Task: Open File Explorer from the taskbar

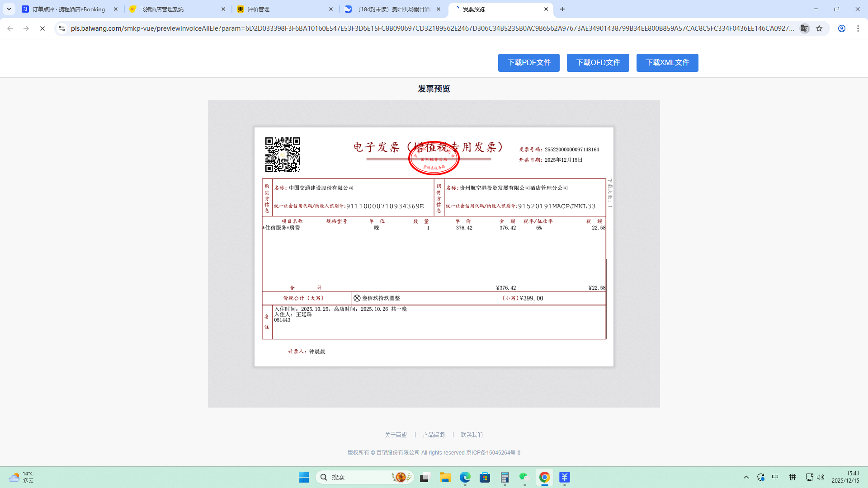Action: (x=445, y=477)
